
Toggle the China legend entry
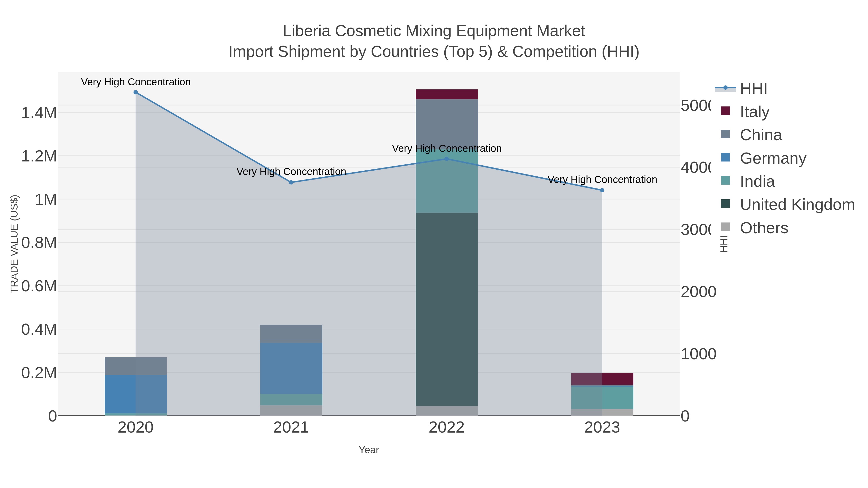[x=751, y=135]
